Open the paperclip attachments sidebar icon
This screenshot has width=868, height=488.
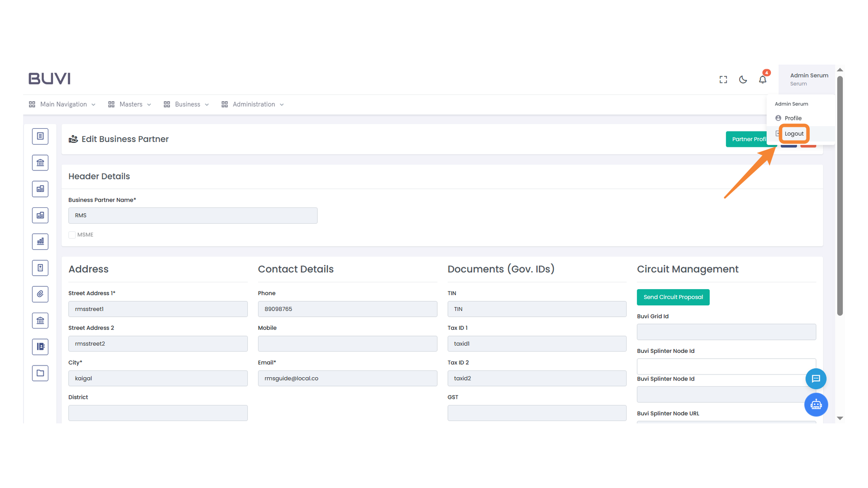(x=40, y=294)
